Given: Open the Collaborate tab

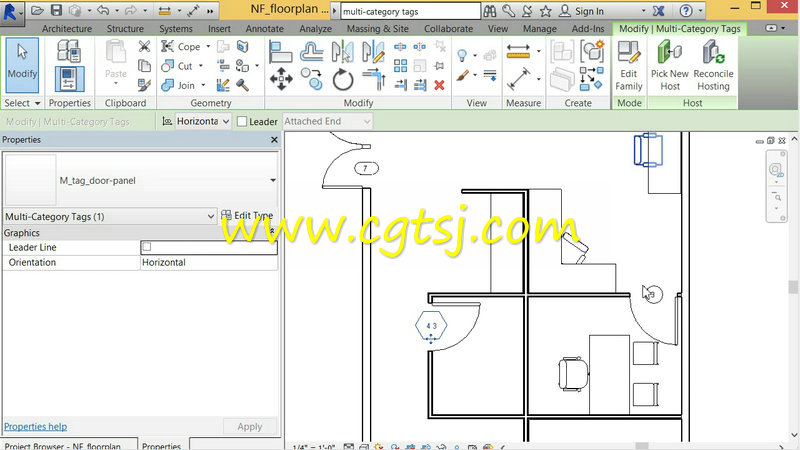Looking at the screenshot, I should tap(448, 29).
